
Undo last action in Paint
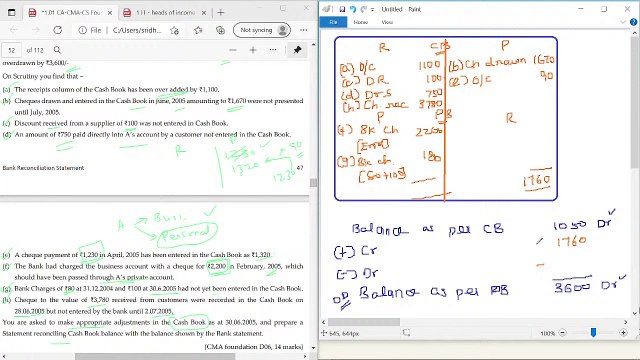coord(353,9)
